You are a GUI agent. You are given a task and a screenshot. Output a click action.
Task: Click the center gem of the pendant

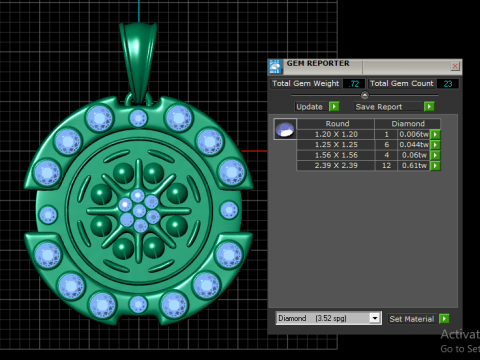pyautogui.click(x=139, y=210)
